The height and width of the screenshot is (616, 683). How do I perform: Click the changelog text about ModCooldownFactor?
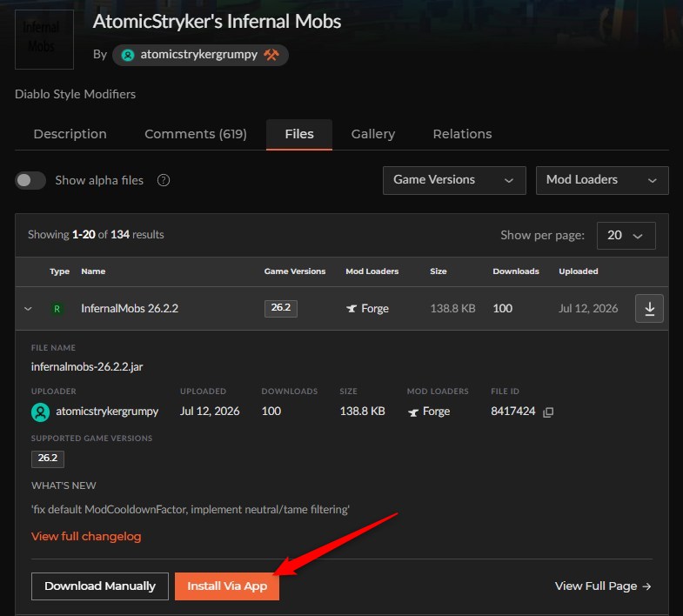click(x=191, y=509)
